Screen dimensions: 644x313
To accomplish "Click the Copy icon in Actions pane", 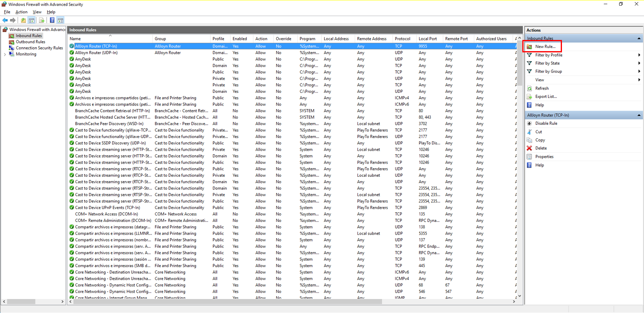I will 530,140.
